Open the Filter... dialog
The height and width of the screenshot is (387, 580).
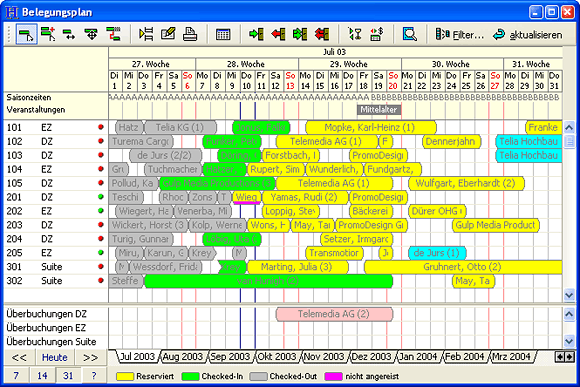click(460, 35)
